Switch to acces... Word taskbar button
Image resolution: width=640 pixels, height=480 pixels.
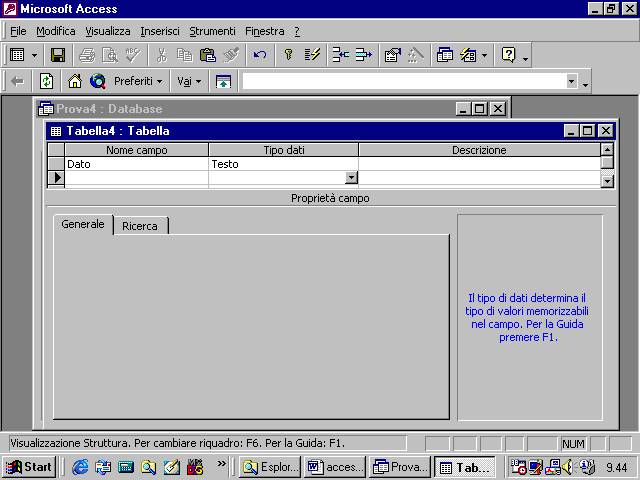pyautogui.click(x=335, y=467)
